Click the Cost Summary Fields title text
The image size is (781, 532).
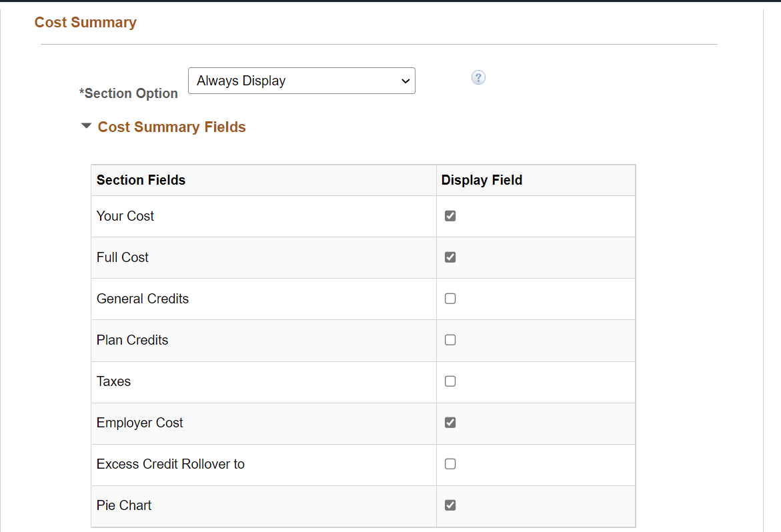point(171,127)
